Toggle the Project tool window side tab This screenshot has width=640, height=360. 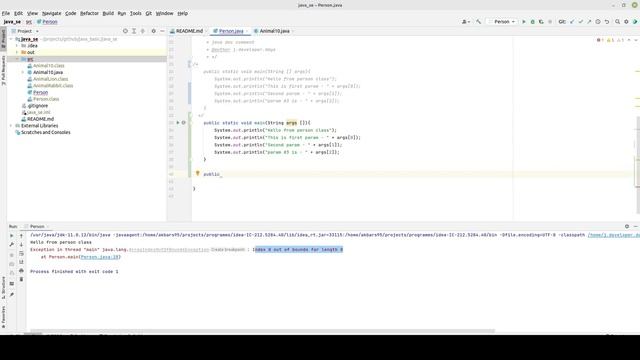[x=3, y=38]
